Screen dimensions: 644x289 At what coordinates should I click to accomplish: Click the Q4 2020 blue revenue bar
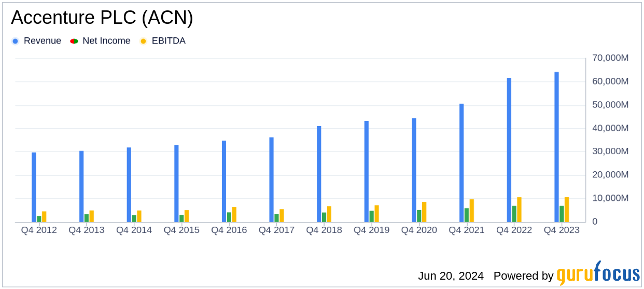[x=414, y=170]
